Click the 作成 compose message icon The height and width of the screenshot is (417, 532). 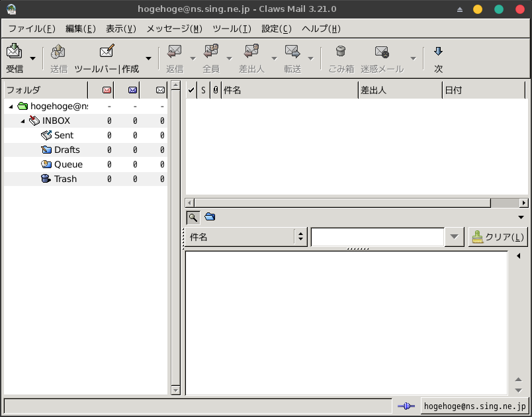point(107,52)
